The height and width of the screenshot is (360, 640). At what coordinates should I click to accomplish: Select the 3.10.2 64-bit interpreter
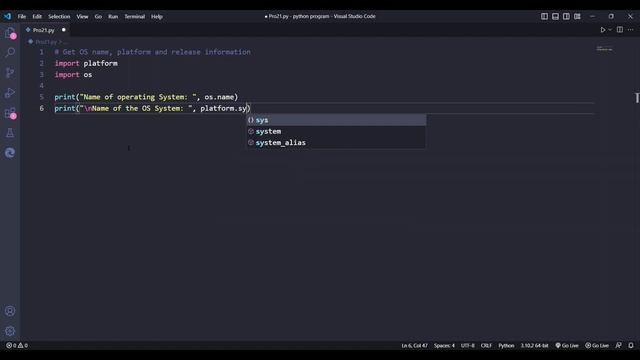tap(534, 346)
